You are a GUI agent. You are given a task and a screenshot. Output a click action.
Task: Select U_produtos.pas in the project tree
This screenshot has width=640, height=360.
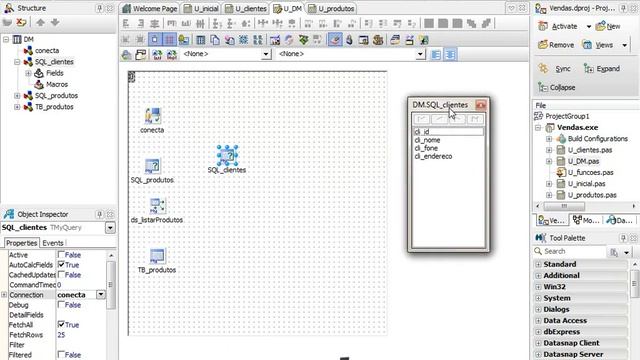pos(592,195)
